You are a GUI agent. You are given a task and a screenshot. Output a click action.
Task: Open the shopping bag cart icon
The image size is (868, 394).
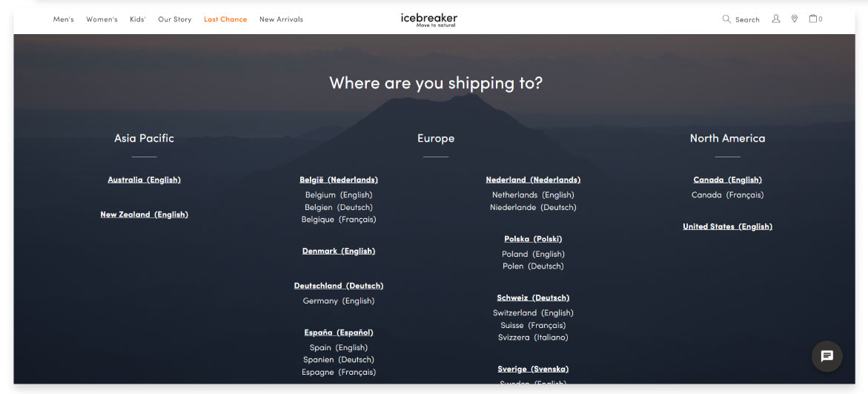[814, 19]
